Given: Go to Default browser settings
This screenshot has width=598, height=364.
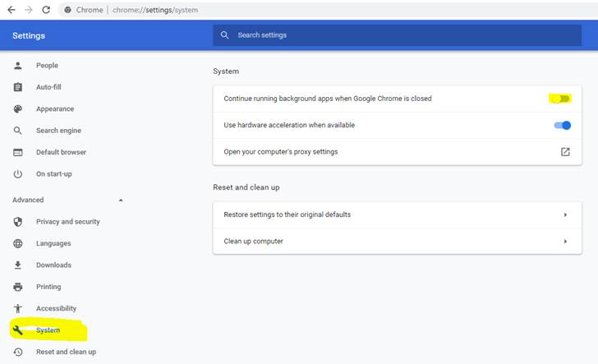Looking at the screenshot, I should point(61,152).
